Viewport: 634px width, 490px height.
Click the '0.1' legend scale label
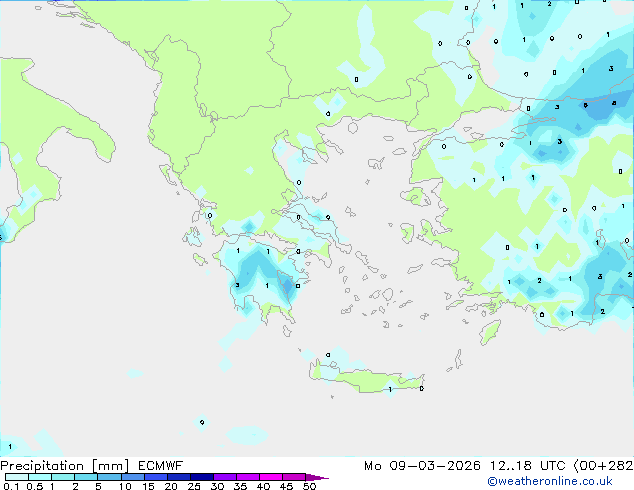pos(11,486)
